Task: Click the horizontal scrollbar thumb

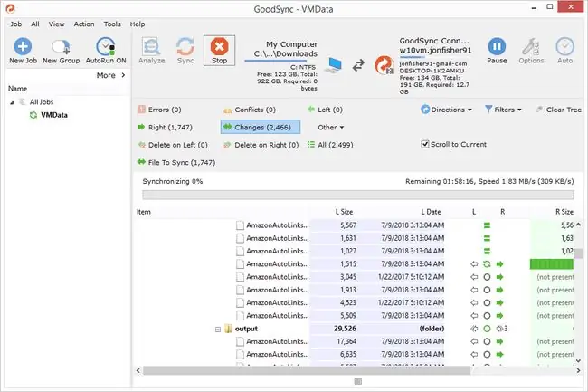Action: (x=307, y=370)
